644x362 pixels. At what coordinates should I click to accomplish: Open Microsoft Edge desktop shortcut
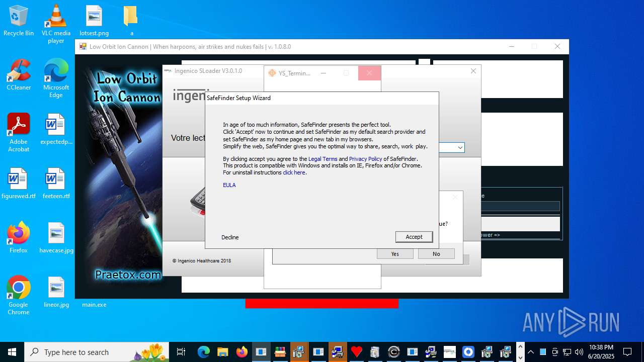pos(56,78)
